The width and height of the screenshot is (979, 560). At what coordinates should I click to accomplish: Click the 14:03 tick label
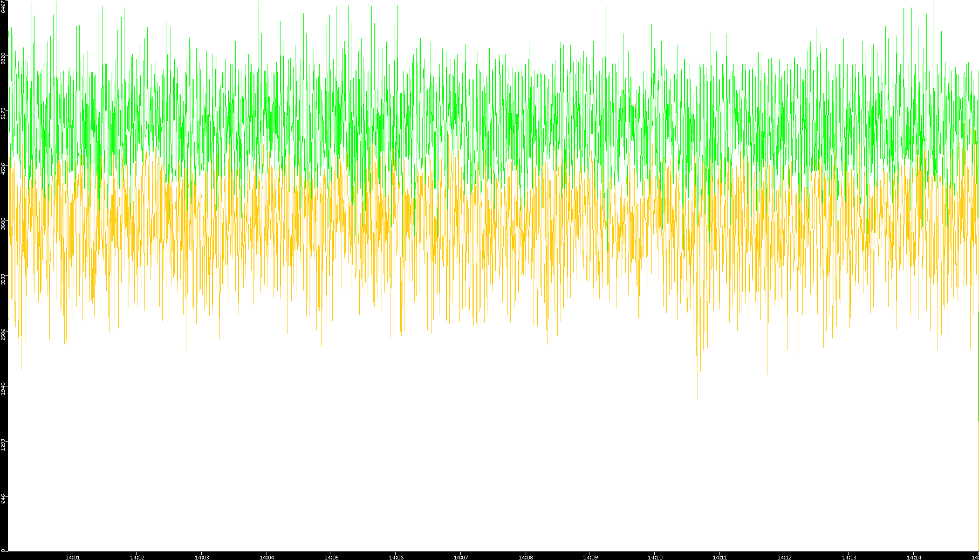tap(202, 557)
